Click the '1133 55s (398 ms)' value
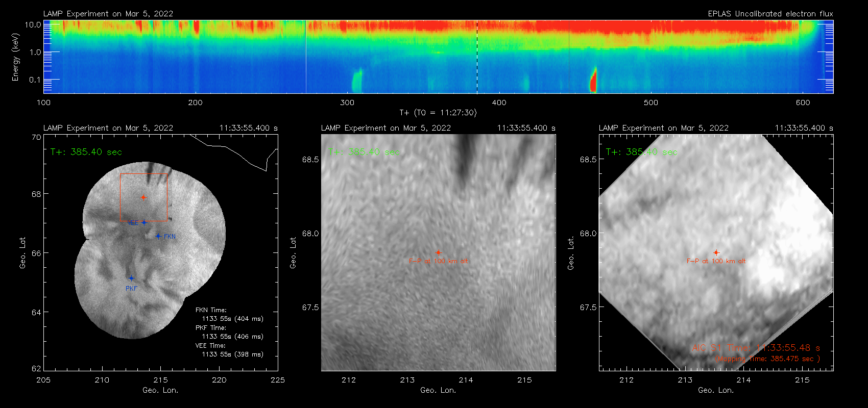Viewport: 868px width, 408px height. click(233, 354)
